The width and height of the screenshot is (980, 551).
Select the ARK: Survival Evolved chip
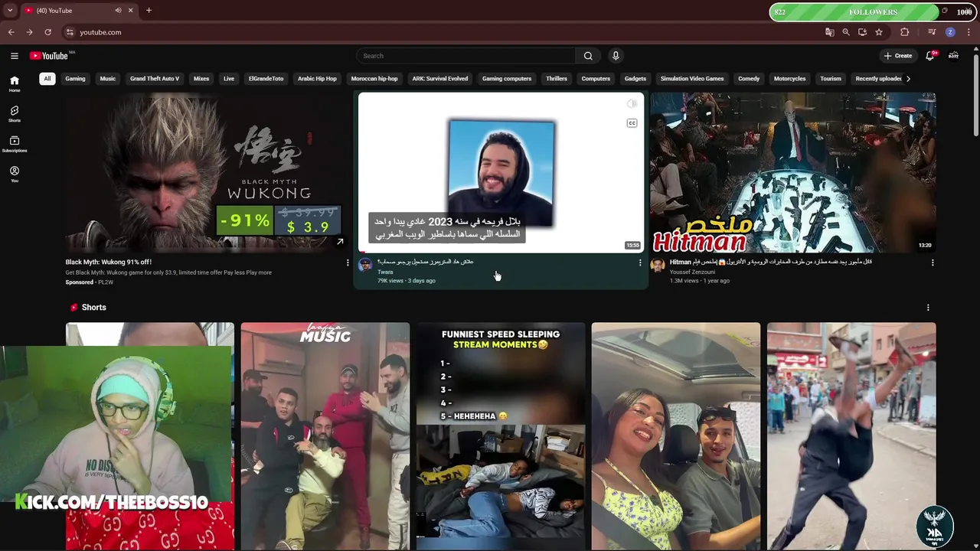(x=439, y=79)
